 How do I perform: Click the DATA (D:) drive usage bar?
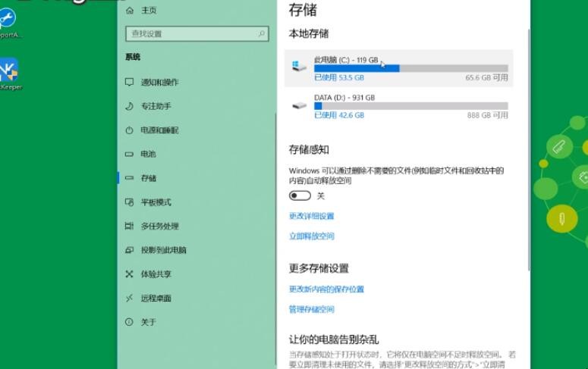pos(410,106)
